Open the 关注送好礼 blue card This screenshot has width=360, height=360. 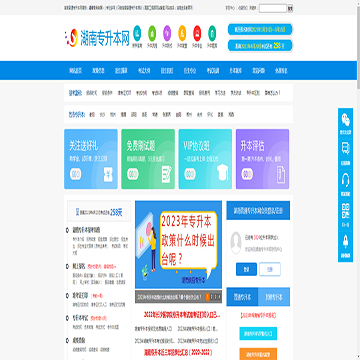[x=91, y=159]
